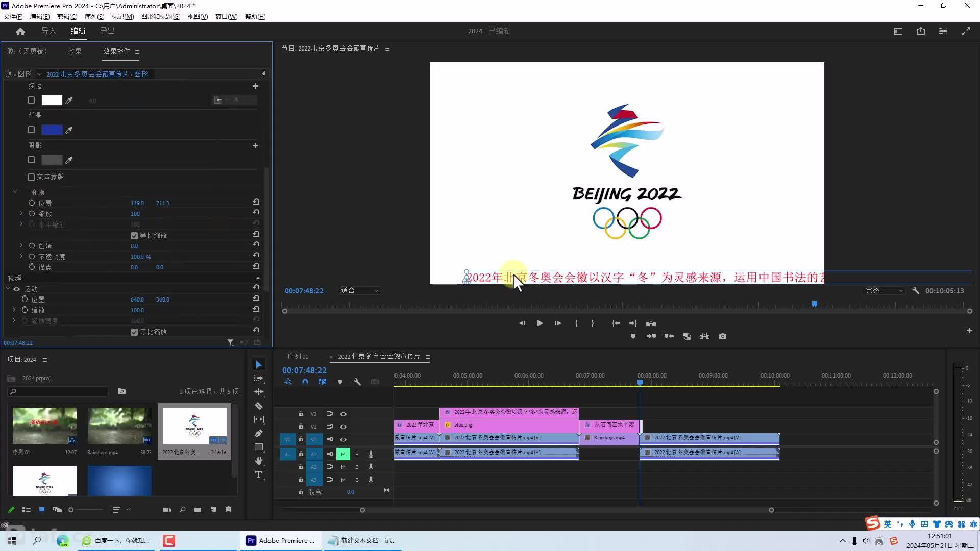Open Effect Controls panel menu
Image resolution: width=980 pixels, height=551 pixels.
137,52
